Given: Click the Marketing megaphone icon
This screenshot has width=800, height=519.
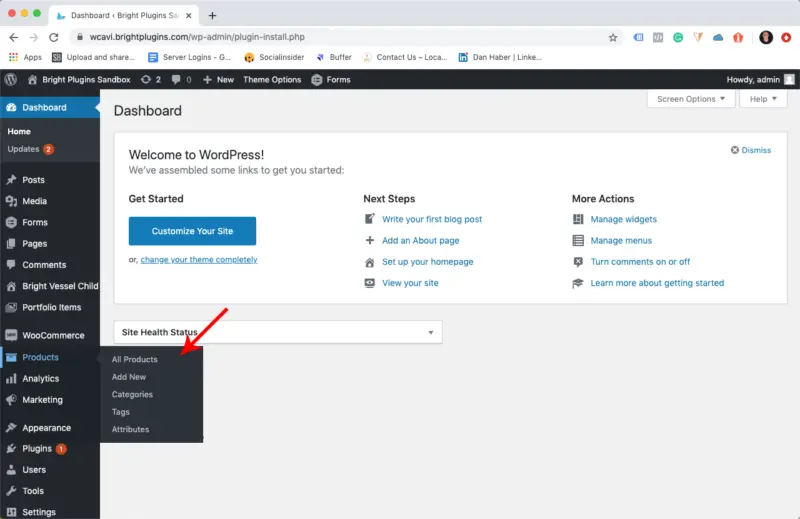Looking at the screenshot, I should pos(11,400).
